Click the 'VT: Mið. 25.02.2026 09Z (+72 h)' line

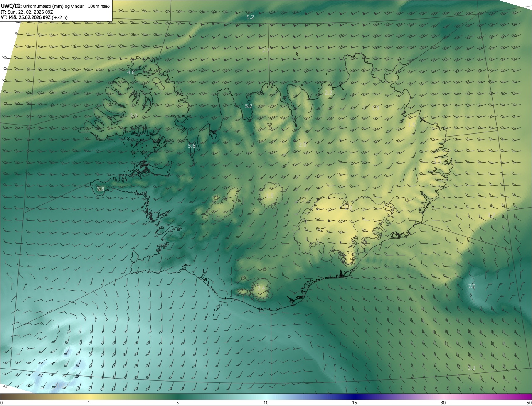[34, 17]
